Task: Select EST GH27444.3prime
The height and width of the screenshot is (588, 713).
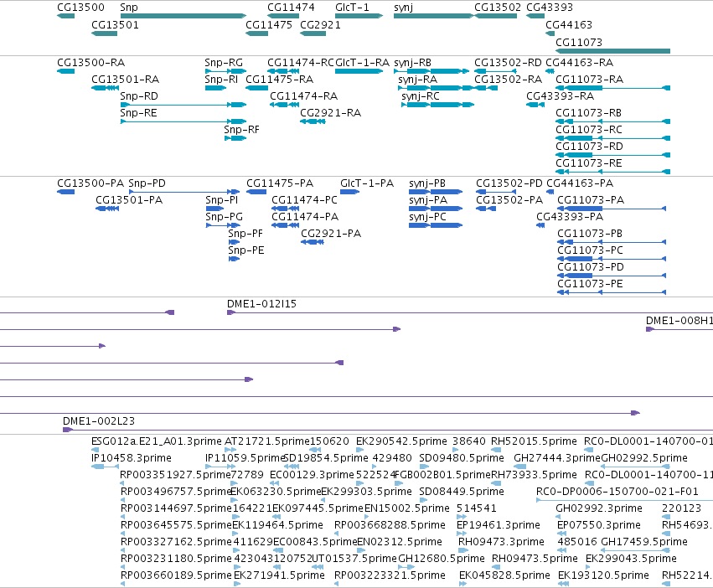Action: (x=519, y=467)
